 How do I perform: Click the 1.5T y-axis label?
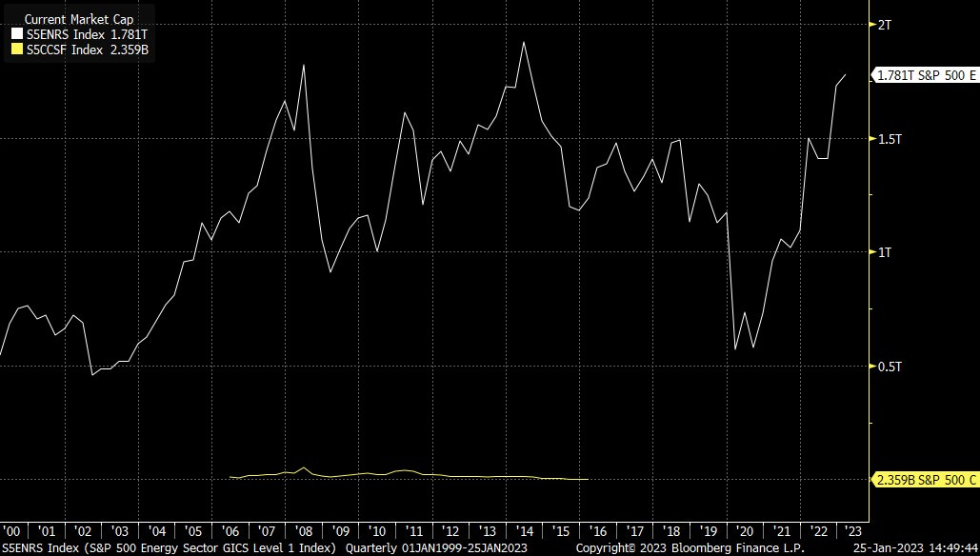pyautogui.click(x=889, y=139)
